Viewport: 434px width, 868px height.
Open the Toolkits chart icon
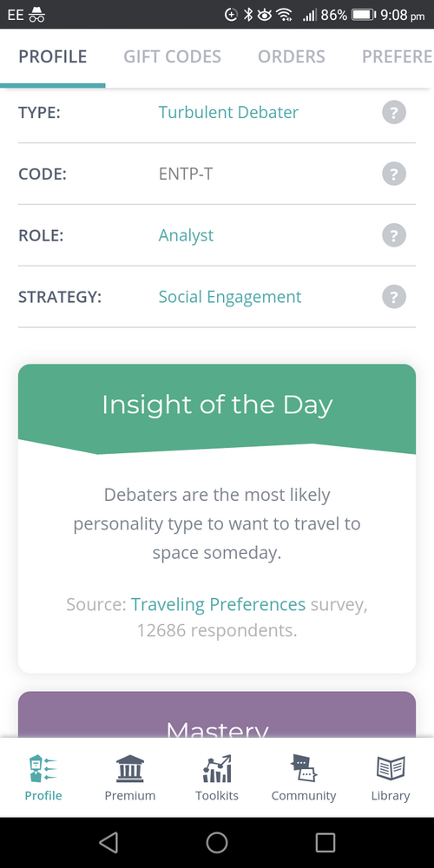(x=217, y=768)
